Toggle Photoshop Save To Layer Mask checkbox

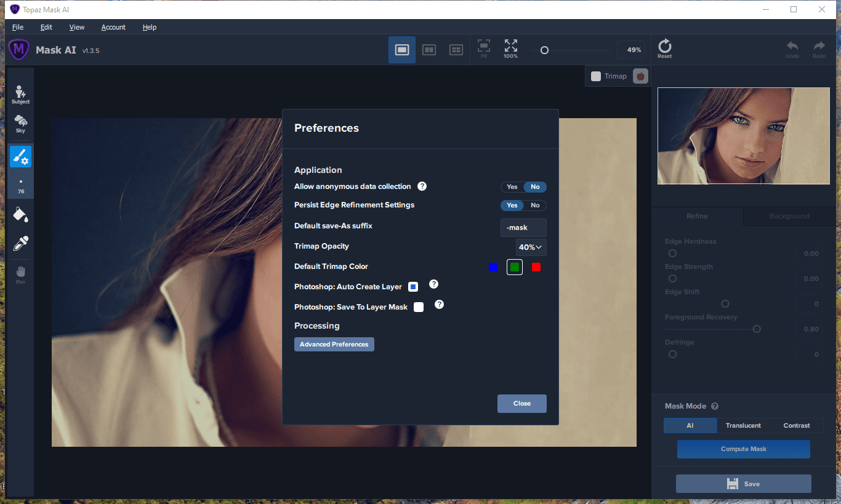point(419,307)
